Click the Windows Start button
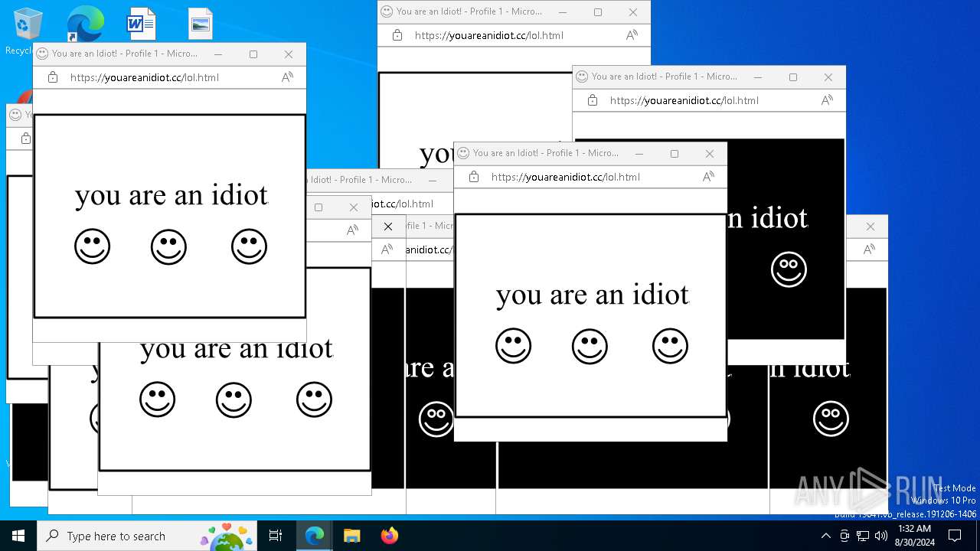The image size is (980, 551). (18, 536)
